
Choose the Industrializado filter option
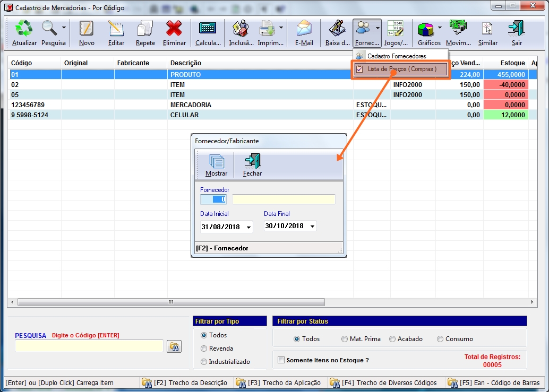(204, 362)
